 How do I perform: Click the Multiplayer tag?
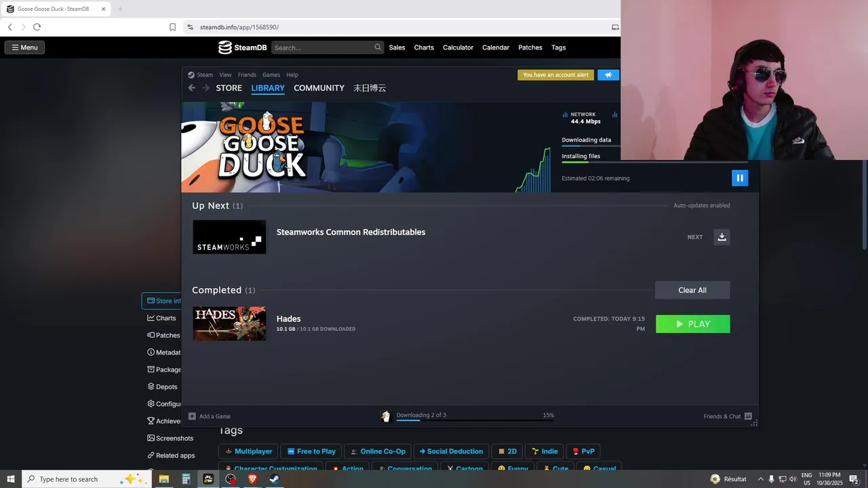click(248, 451)
